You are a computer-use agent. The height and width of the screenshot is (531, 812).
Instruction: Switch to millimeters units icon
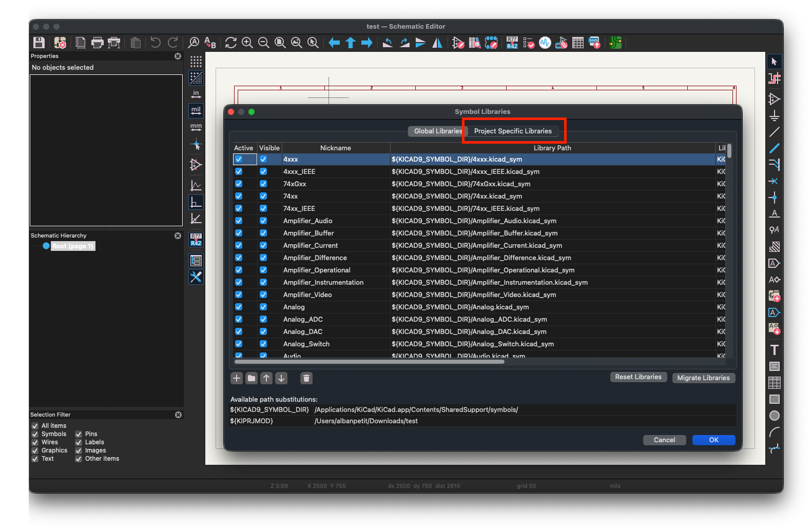pos(196,127)
